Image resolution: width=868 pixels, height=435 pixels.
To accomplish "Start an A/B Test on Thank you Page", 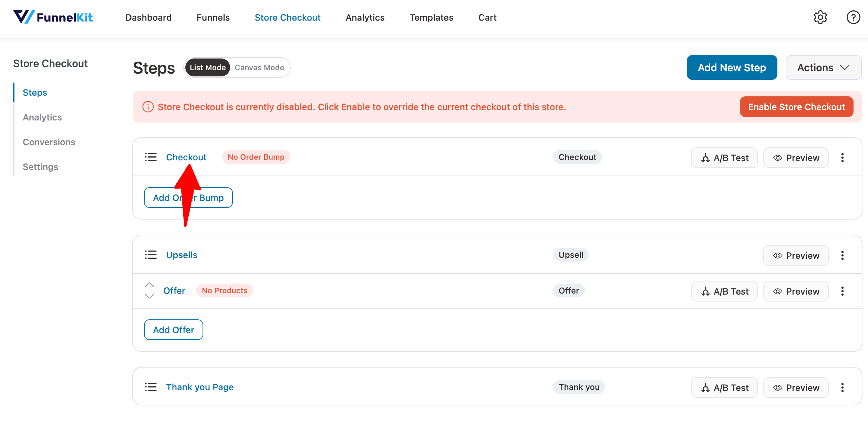I will (x=724, y=388).
